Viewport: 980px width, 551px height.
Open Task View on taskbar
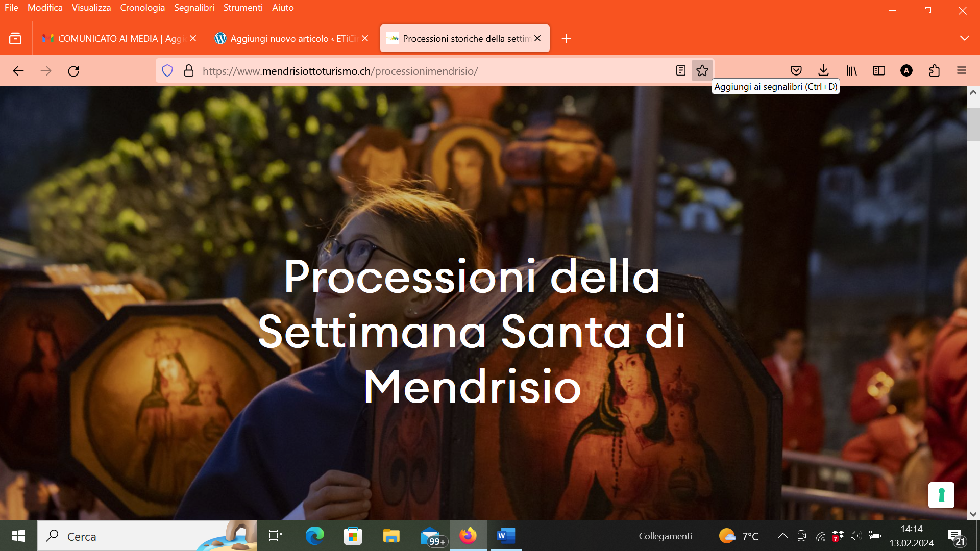coord(276,536)
